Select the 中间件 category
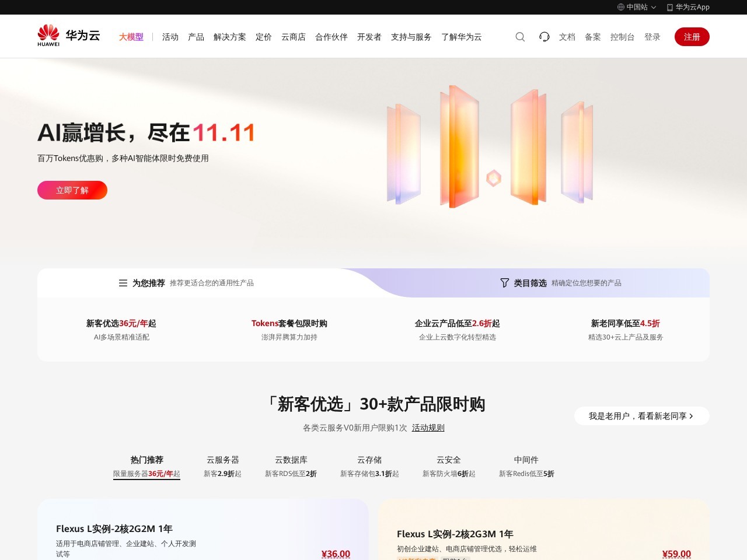747x560 pixels. pos(526,460)
